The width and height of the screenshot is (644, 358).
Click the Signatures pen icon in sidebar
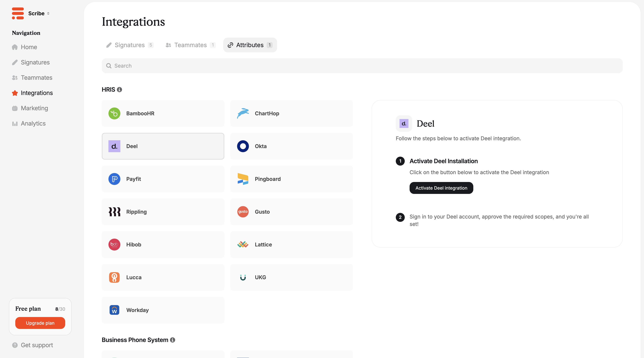15,62
